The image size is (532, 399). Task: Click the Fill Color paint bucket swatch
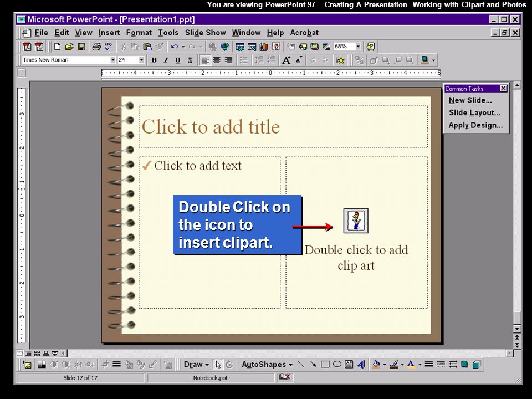pos(376,365)
